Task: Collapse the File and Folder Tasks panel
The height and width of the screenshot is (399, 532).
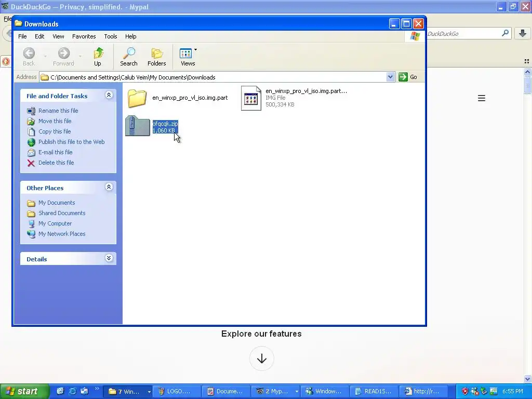Action: 109,95
